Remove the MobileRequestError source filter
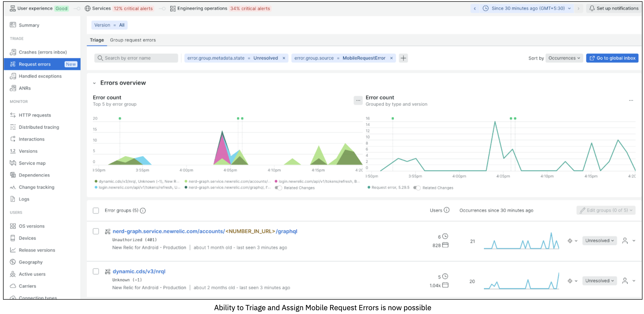This screenshot has width=644, height=314. tap(391, 58)
